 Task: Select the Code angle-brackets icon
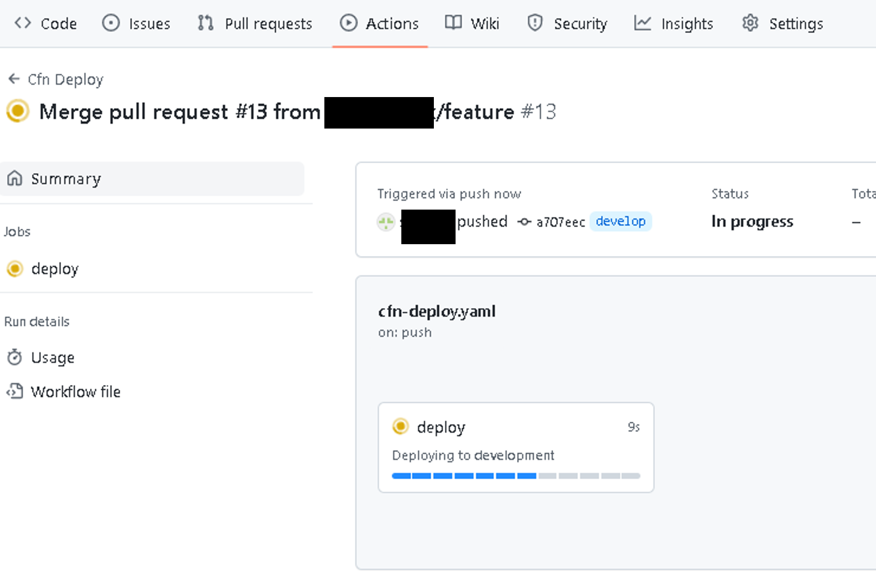22,23
